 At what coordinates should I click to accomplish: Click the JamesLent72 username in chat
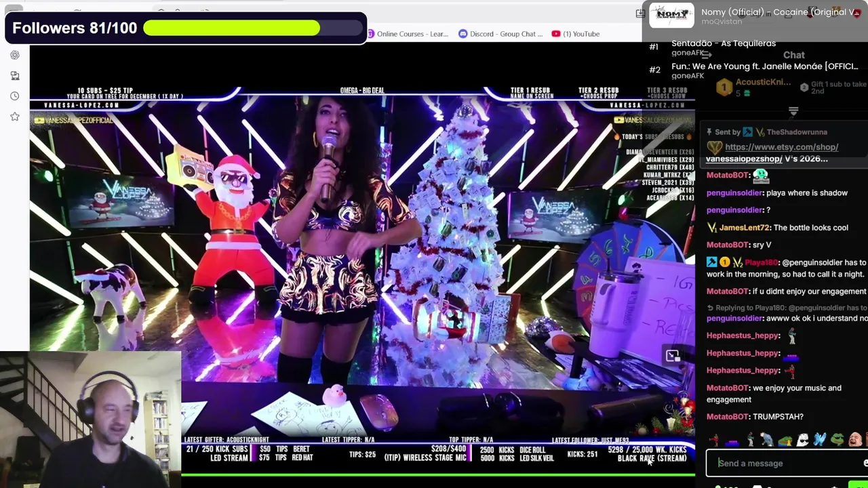pos(744,228)
